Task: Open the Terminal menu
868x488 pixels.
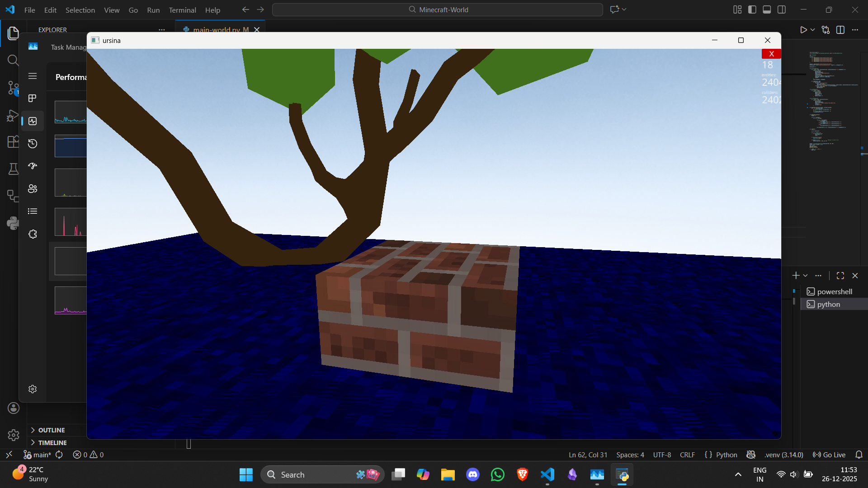Action: [182, 10]
